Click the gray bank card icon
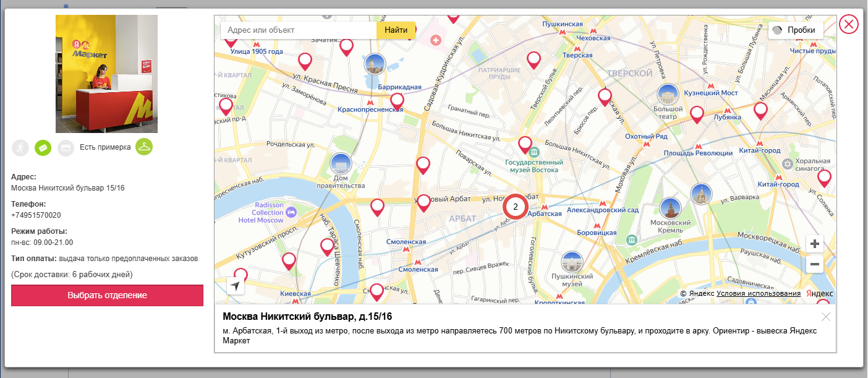This screenshot has height=378, width=868. point(66,148)
